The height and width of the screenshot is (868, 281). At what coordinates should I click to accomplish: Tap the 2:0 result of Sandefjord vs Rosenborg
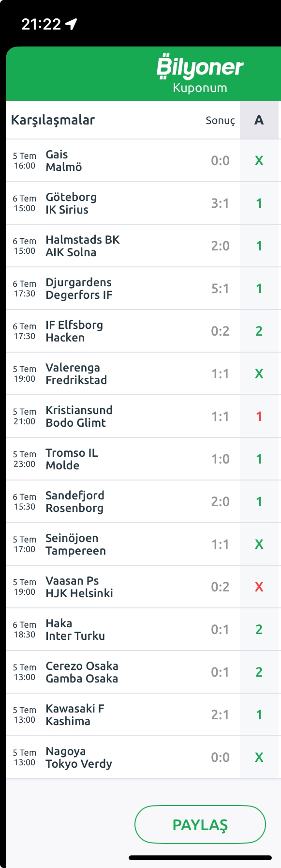(220, 502)
